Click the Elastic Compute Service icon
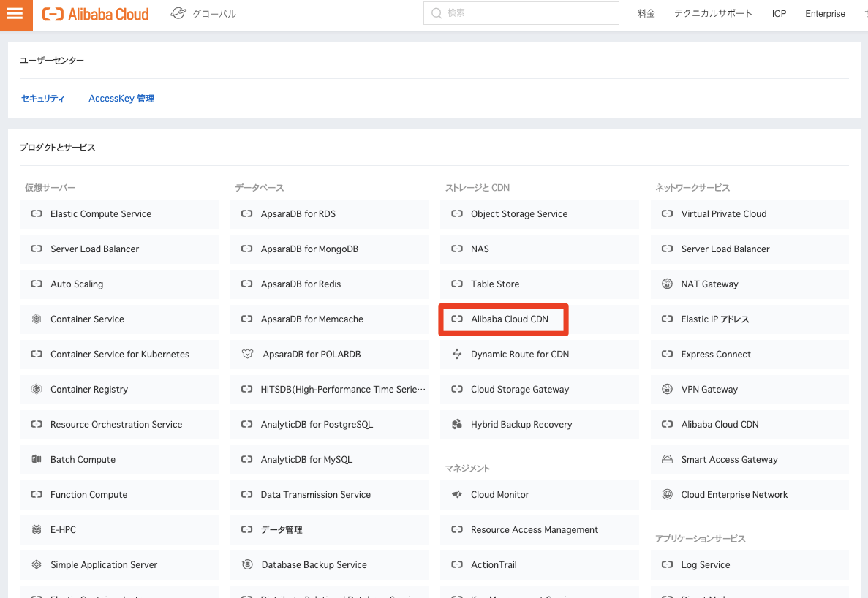The image size is (868, 598). [x=37, y=213]
